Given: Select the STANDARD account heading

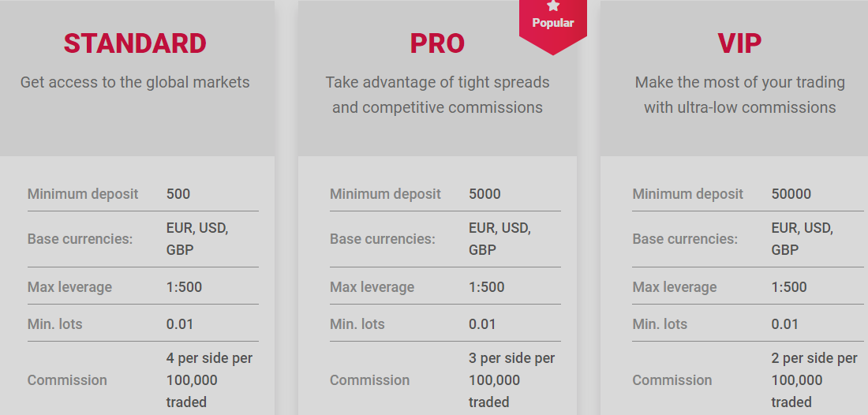Looking at the screenshot, I should [135, 43].
